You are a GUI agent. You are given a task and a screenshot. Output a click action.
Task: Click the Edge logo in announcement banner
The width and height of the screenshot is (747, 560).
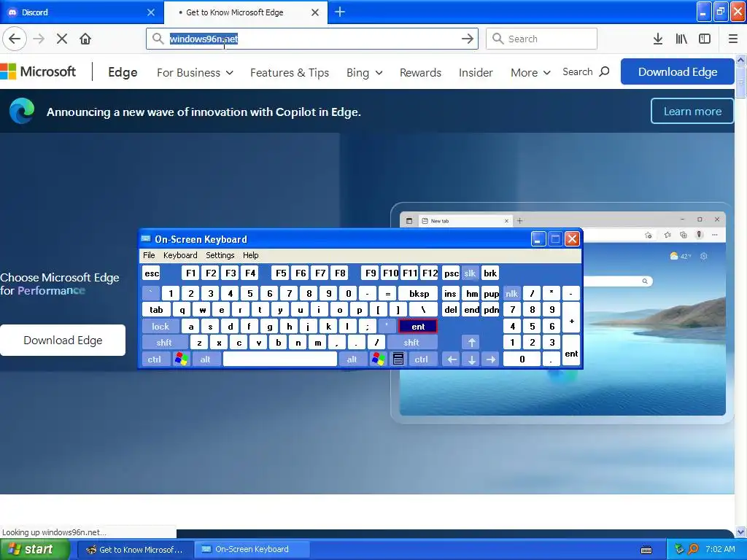click(22, 111)
